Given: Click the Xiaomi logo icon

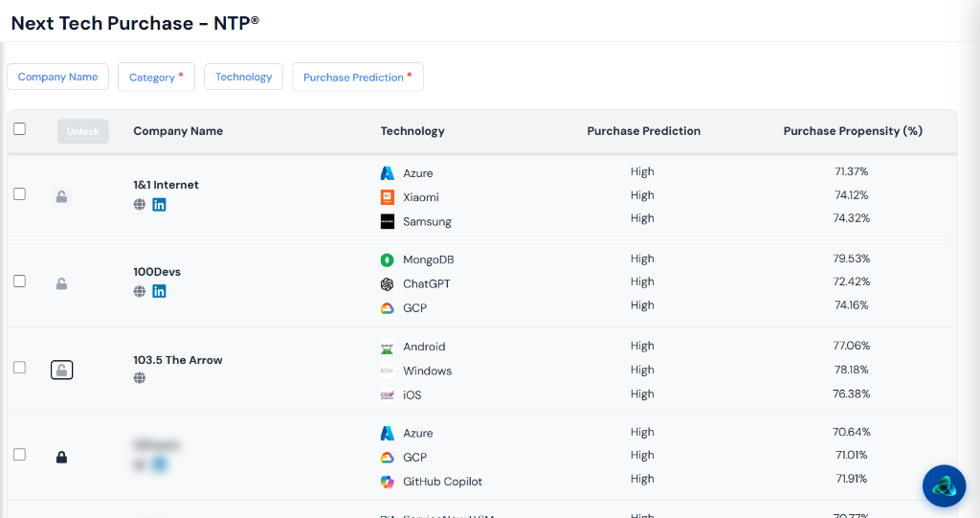Looking at the screenshot, I should click(388, 197).
